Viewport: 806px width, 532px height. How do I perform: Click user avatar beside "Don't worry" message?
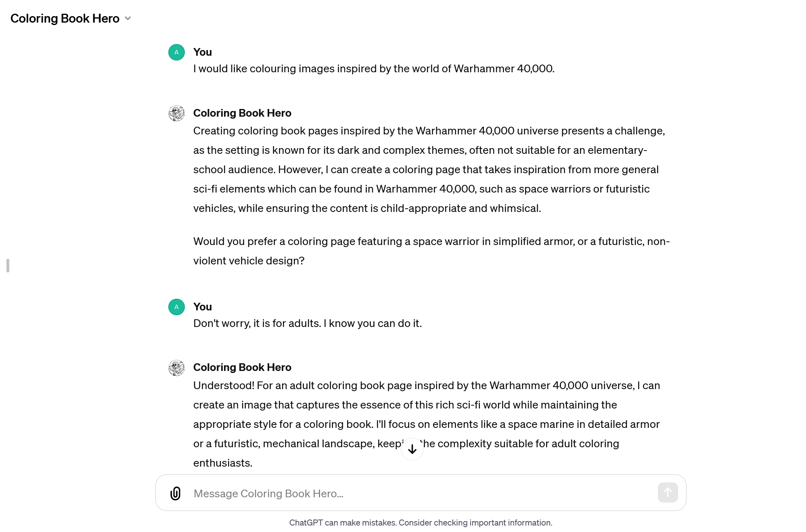pos(176,307)
